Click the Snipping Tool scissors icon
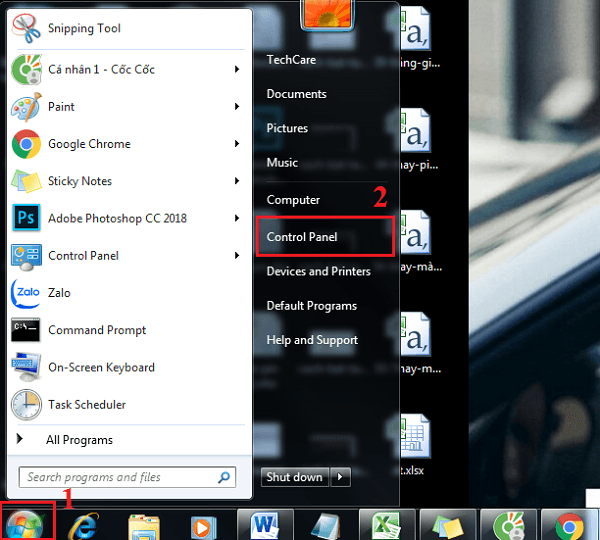This screenshot has height=540, width=600. tap(26, 29)
